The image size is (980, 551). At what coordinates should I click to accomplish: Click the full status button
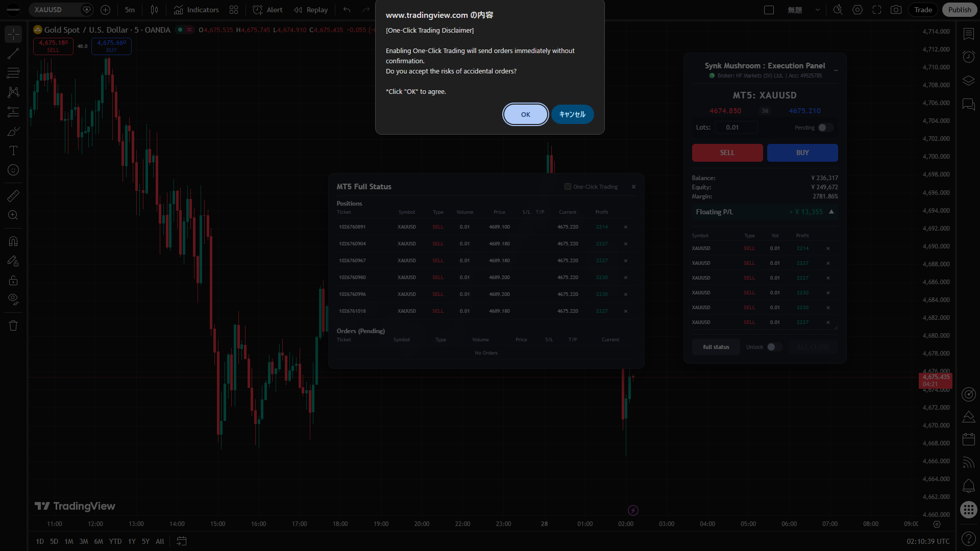click(x=716, y=347)
